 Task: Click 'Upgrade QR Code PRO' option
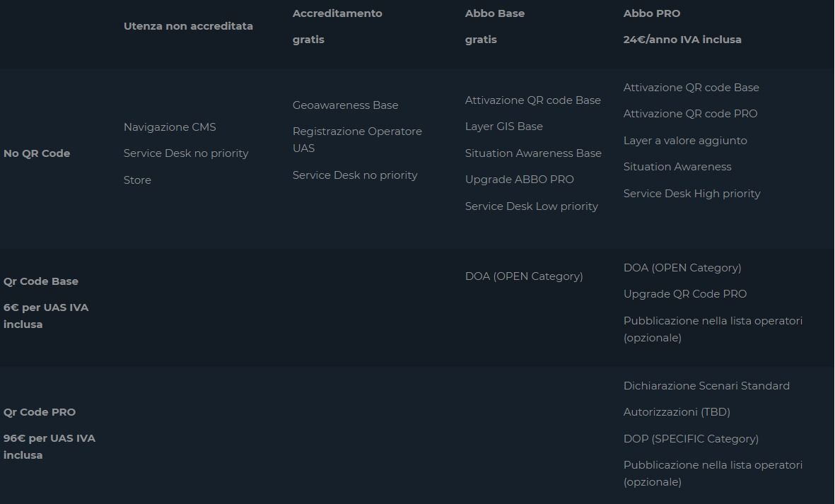pyautogui.click(x=685, y=294)
